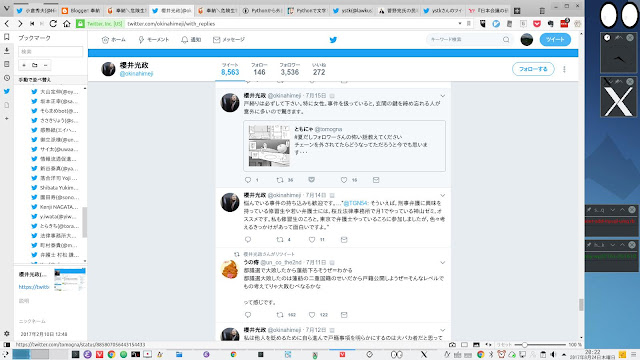
Task: Add new bookmark with plus button
Action: pyautogui.click(x=24, y=65)
